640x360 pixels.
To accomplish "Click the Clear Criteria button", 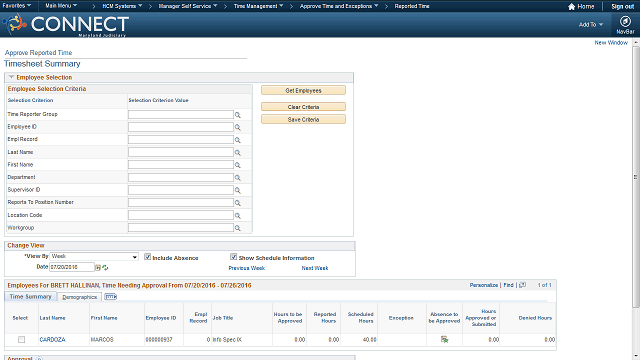I will pos(303,107).
